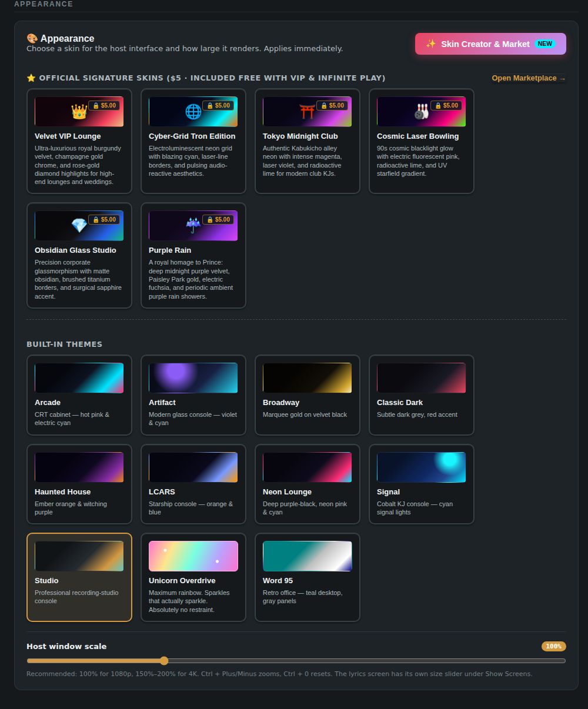Click the currently selected Studio theme
588x709 pixels.
79,577
